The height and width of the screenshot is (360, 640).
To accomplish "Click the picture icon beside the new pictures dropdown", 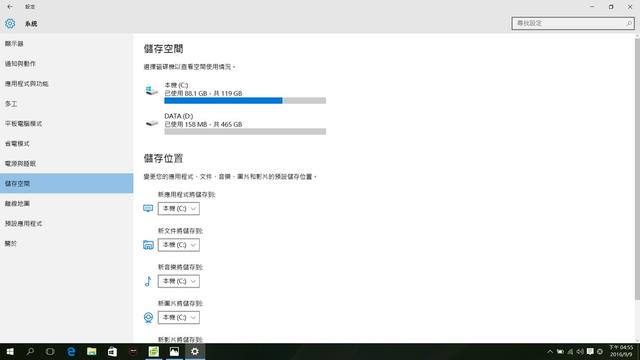I will click(x=148, y=317).
